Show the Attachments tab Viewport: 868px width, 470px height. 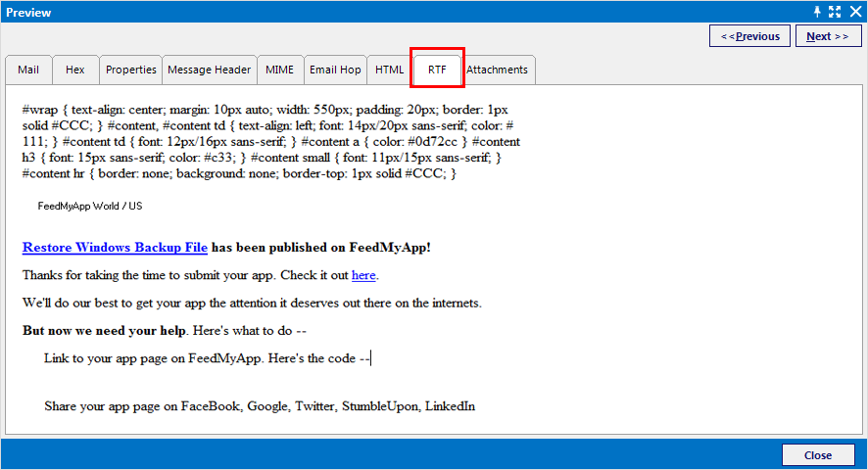coord(497,70)
